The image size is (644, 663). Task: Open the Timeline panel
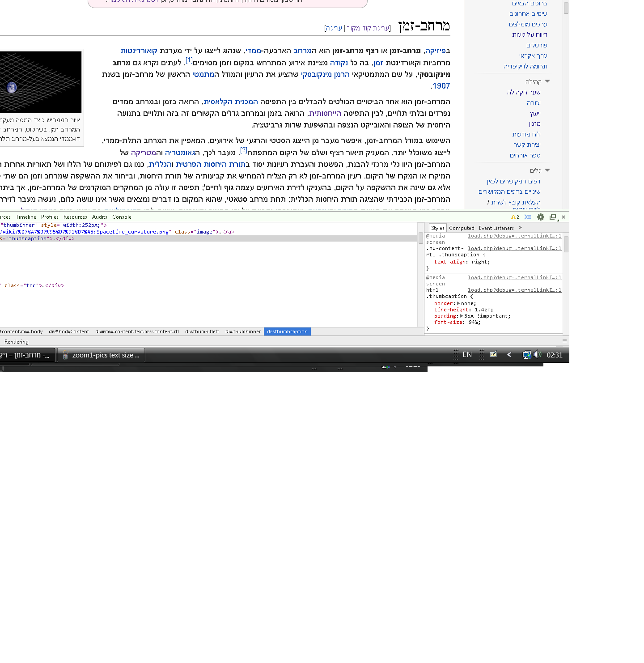tap(26, 217)
